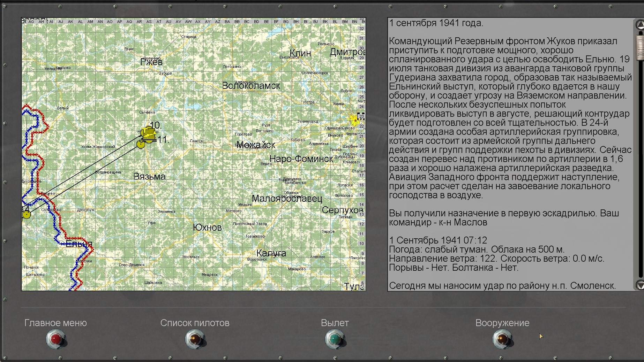
Task: Click the Ржев city label
Action: [x=151, y=62]
